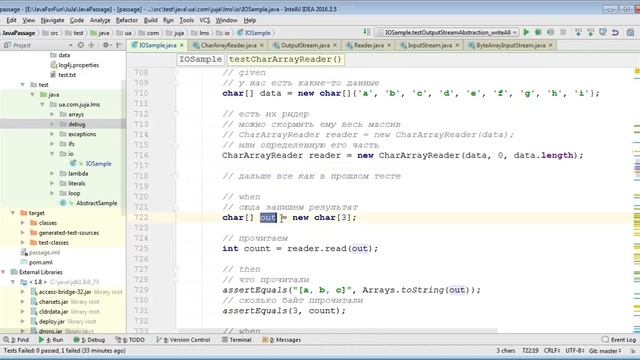Open the VCS menu

[204, 20]
